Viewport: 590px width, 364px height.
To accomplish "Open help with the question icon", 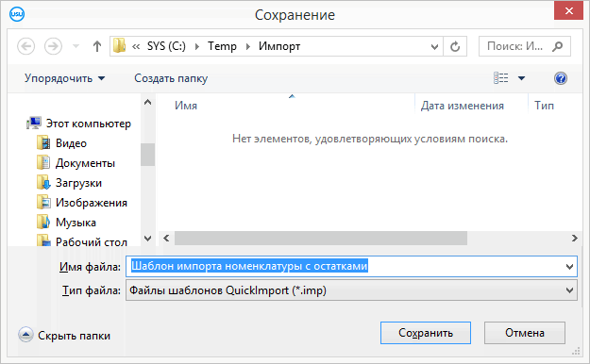I will (561, 78).
